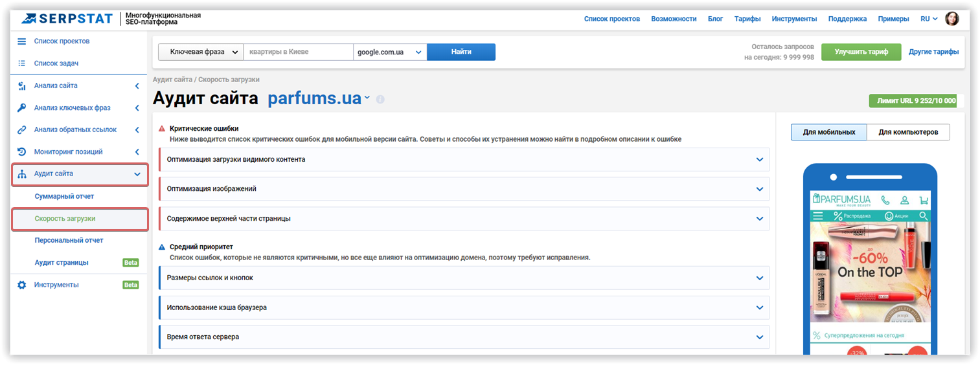
Task: Open Суммарный отчет in sidebar
Action: point(64,196)
